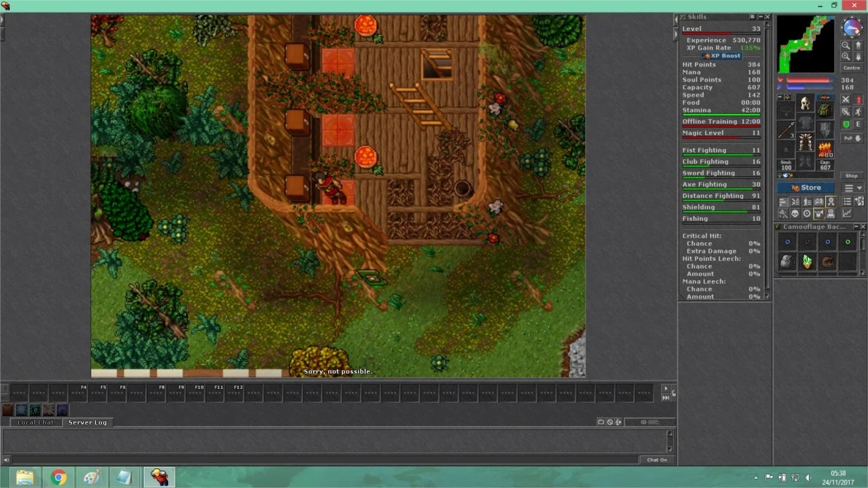This screenshot has height=488, width=868.
Task: Toggle the Chat On button
Action: [657, 459]
